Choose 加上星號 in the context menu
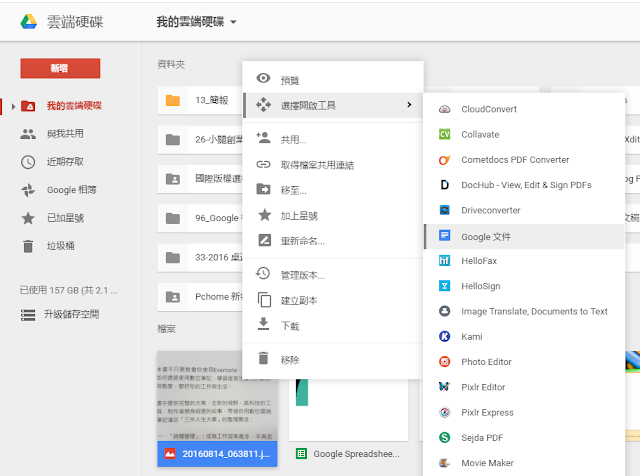The height and width of the screenshot is (476, 640). pyautogui.click(x=333, y=216)
